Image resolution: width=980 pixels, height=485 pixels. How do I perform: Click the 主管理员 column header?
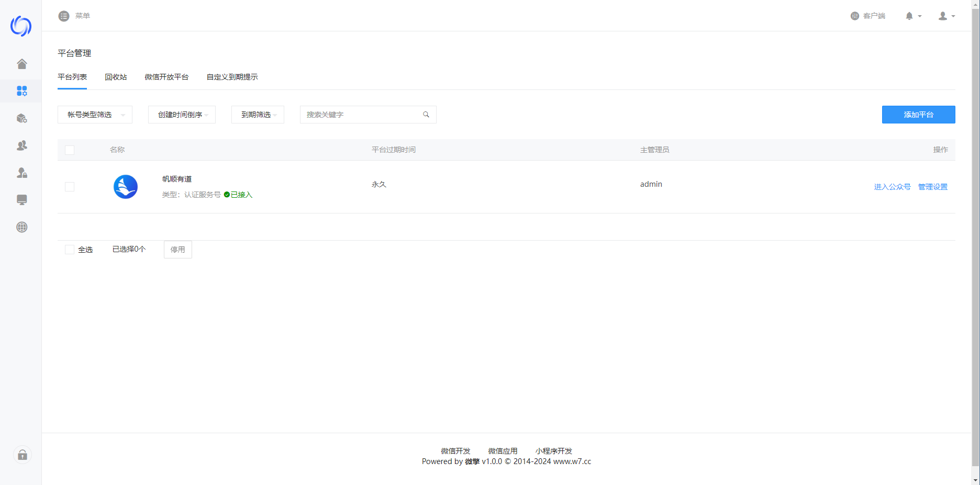654,150
